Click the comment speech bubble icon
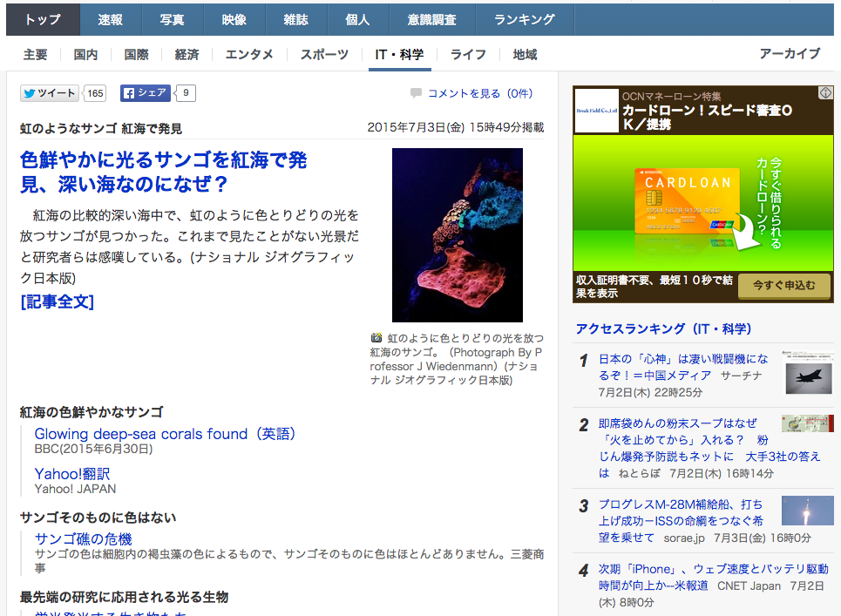 (416, 93)
